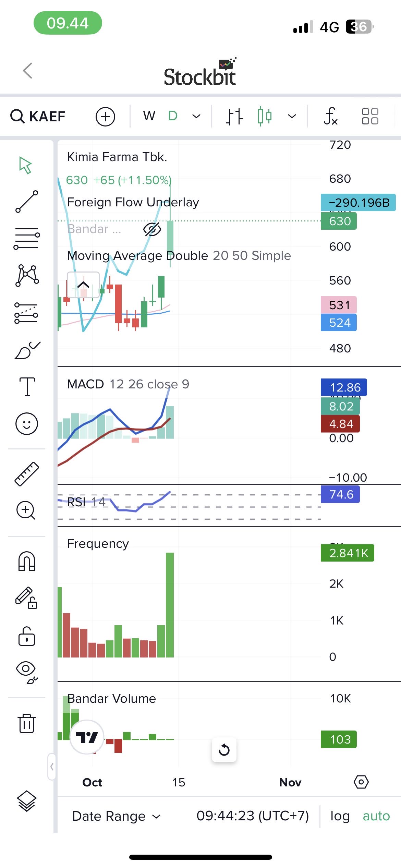Toggle visibility of the Bandar indicator

152,229
